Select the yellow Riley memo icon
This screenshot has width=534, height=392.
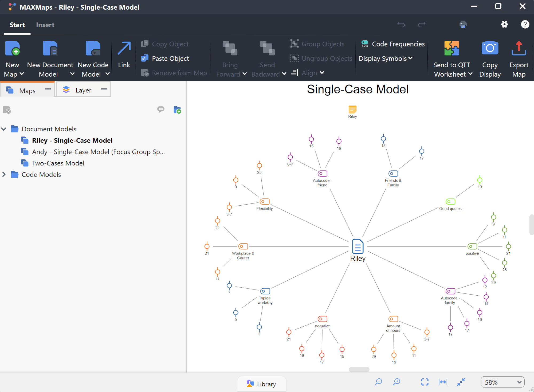[x=352, y=109]
